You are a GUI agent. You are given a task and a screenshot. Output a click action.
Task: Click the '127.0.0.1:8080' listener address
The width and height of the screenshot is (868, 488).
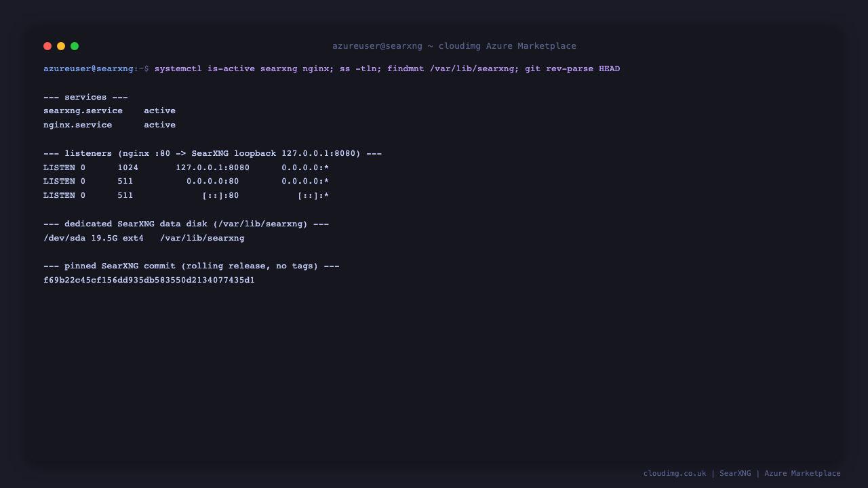212,168
